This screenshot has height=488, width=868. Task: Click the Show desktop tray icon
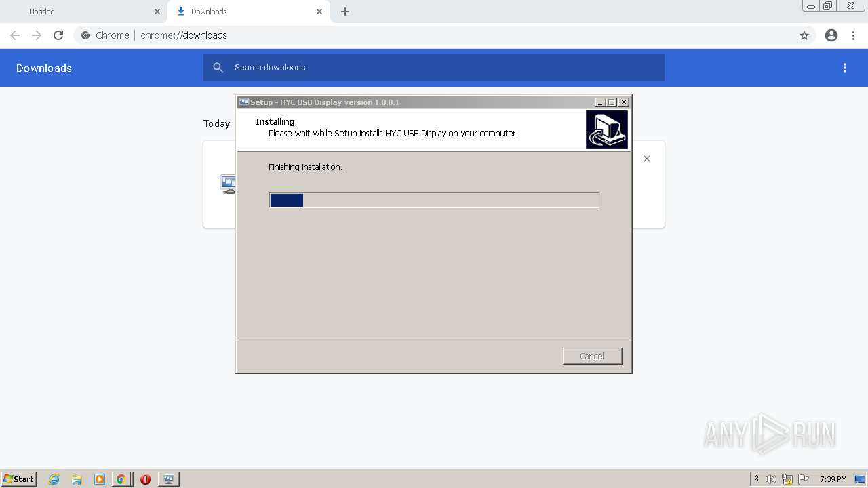860,479
